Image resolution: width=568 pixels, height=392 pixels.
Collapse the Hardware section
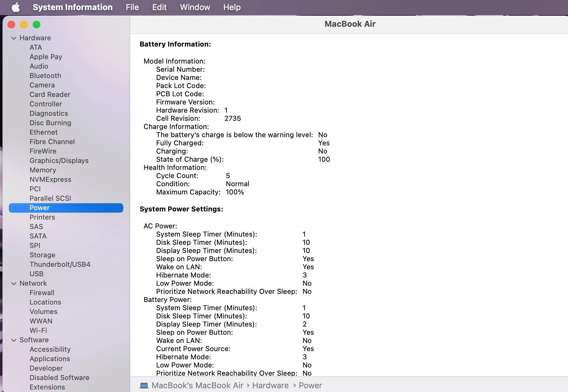tap(14, 38)
